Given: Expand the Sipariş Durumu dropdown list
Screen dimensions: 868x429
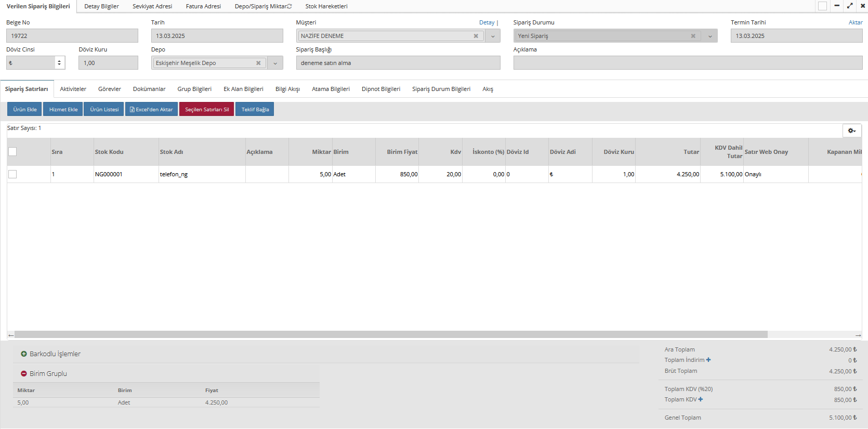Looking at the screenshot, I should [x=710, y=36].
